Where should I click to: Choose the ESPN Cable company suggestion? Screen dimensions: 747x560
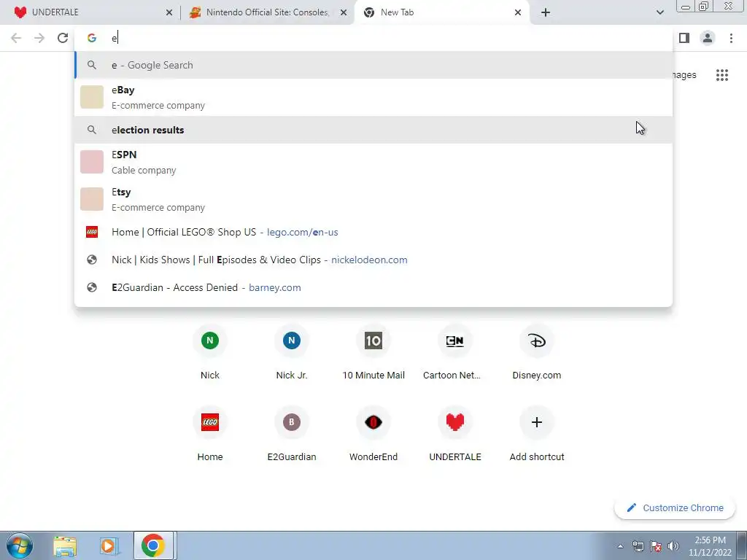[373, 162]
